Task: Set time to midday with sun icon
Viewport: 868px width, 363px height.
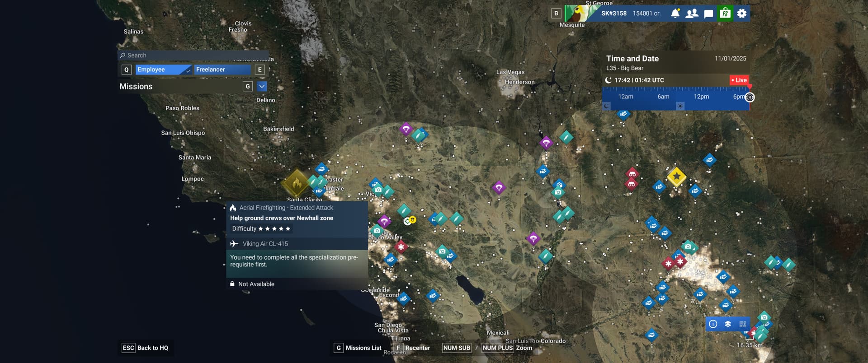Action: tap(680, 106)
